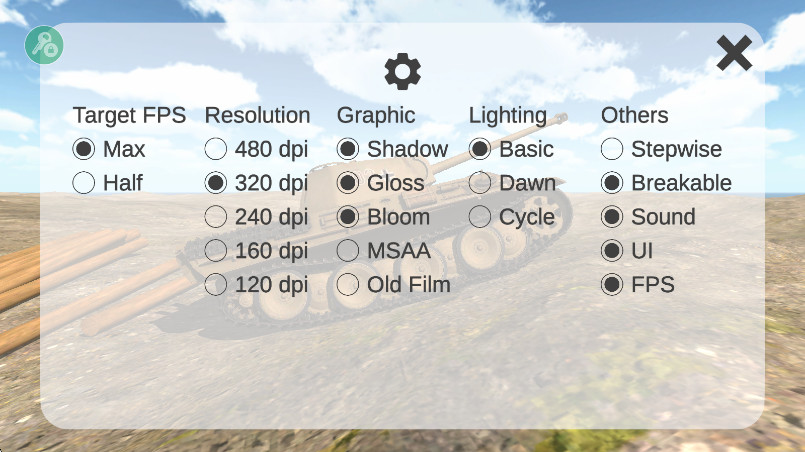The image size is (805, 452).
Task: Pick the 120 dpi resolution option
Action: (216, 285)
